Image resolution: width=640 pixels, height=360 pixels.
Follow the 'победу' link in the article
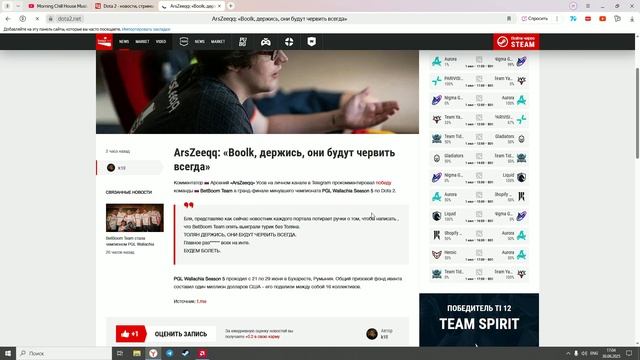pyautogui.click(x=383, y=182)
